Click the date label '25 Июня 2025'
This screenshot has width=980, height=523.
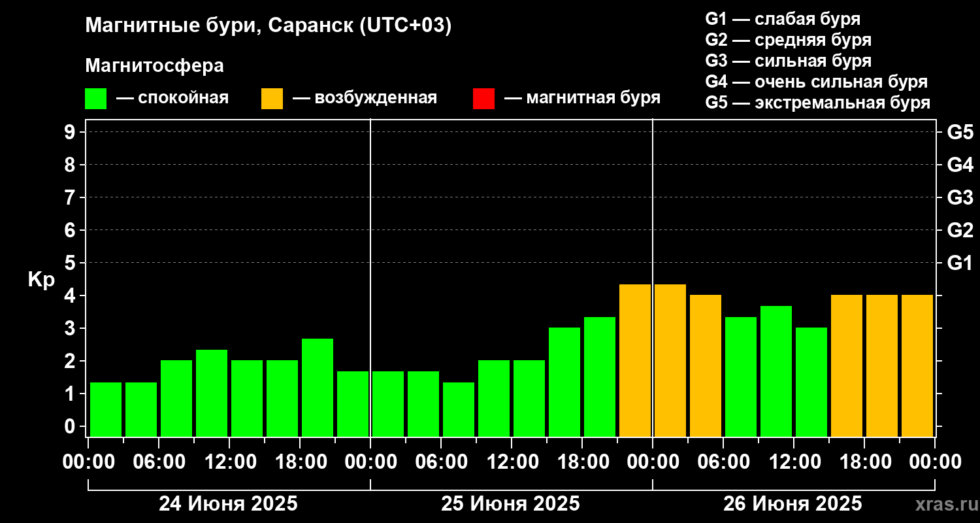510,504
